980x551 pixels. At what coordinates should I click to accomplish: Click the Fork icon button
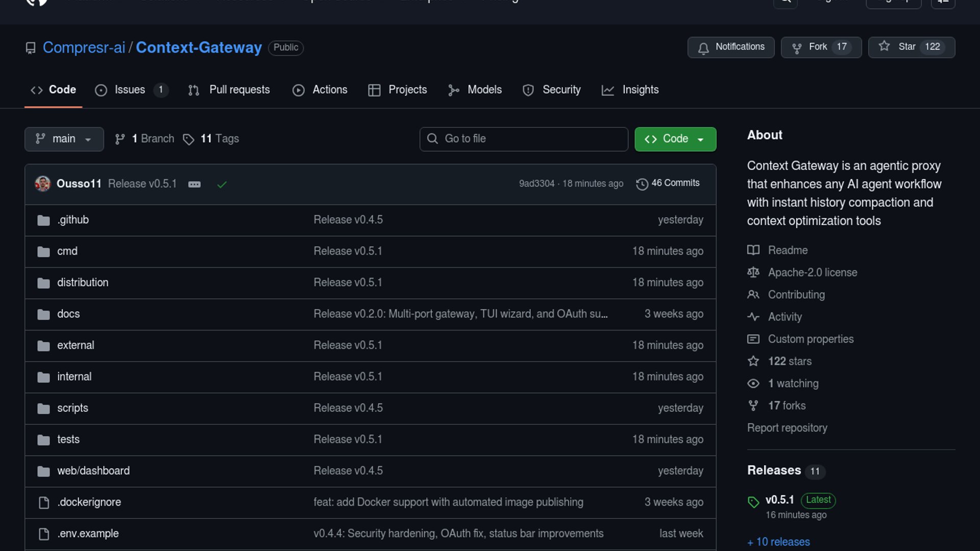click(x=796, y=48)
